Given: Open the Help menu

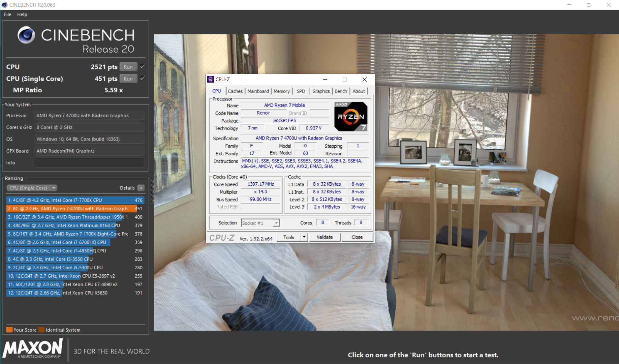Looking at the screenshot, I should click(22, 14).
